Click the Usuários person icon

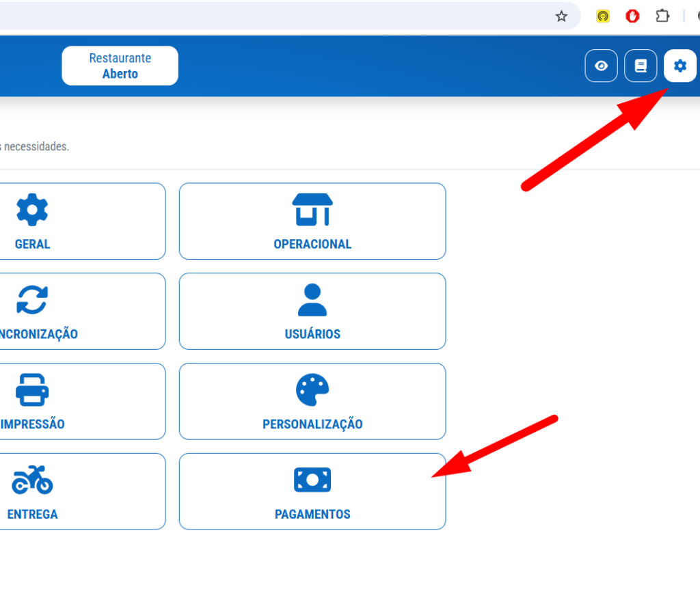(x=312, y=299)
